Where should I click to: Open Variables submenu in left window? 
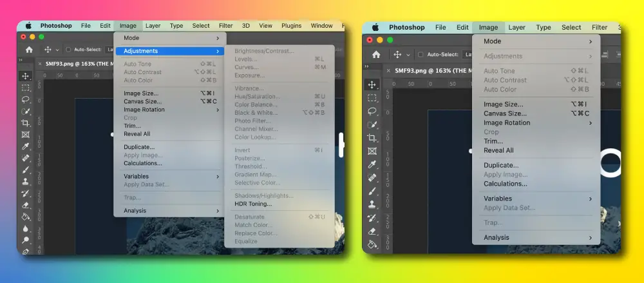(170, 177)
